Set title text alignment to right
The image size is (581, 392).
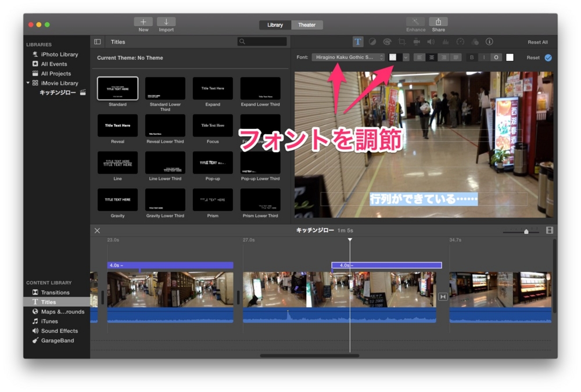coord(443,57)
